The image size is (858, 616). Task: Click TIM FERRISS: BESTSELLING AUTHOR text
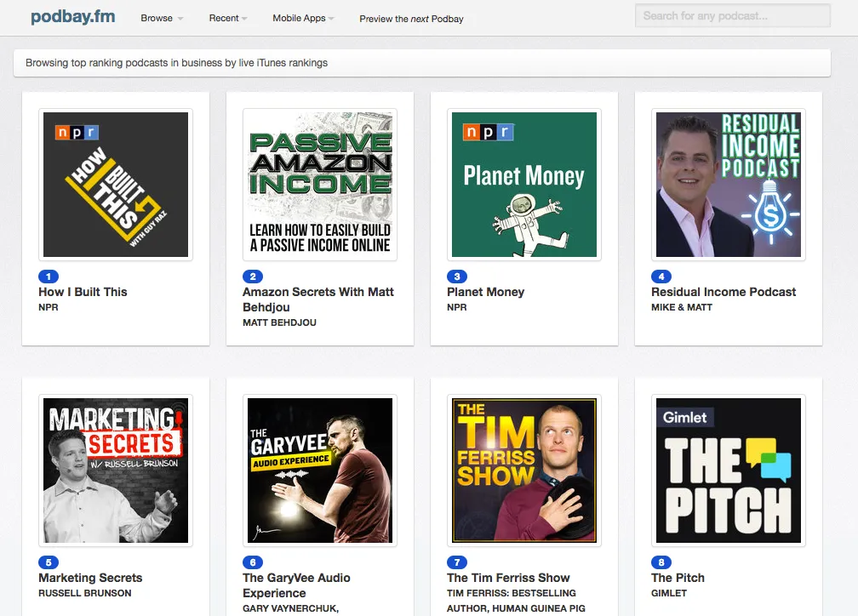pyautogui.click(x=516, y=601)
